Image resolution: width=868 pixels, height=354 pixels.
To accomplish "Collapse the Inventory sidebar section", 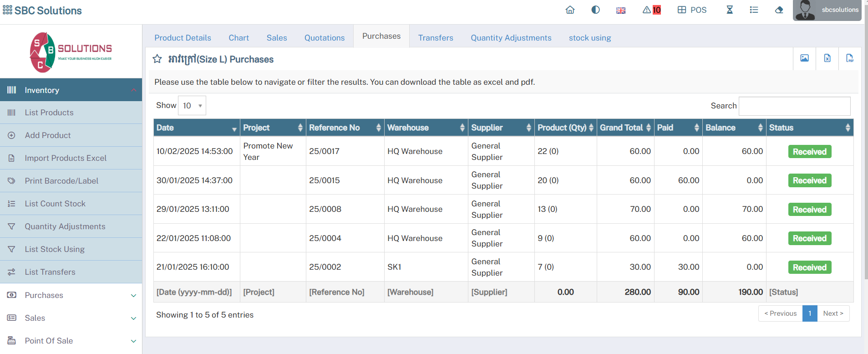I will tap(71, 90).
